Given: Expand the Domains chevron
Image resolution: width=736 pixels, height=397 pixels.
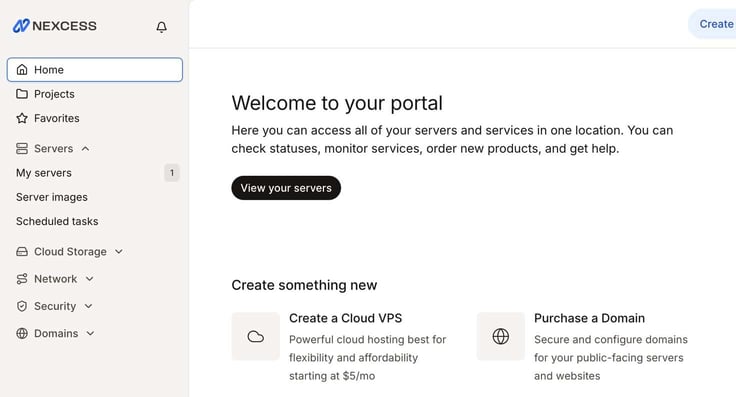Looking at the screenshot, I should click(x=90, y=334).
